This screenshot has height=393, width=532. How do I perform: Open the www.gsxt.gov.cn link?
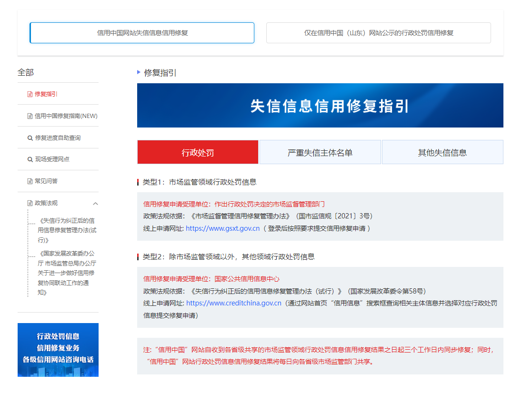pyautogui.click(x=222, y=228)
